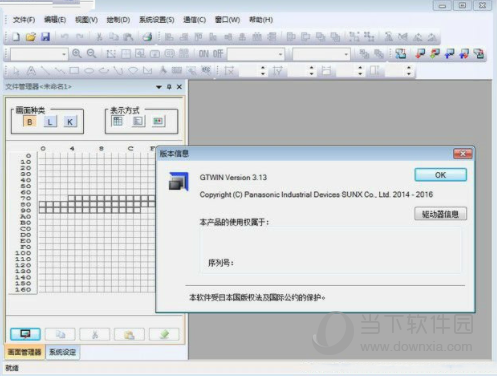Toggle the ON state button

[204, 54]
